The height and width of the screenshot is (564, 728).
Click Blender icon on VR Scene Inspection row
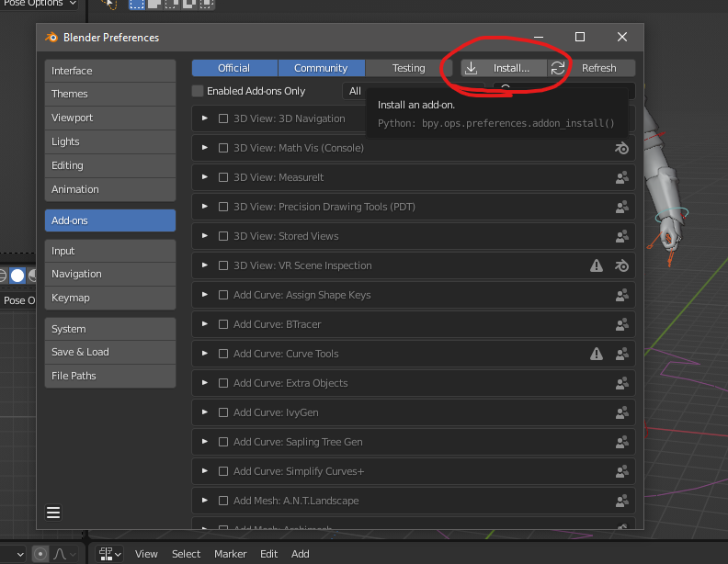(x=621, y=265)
